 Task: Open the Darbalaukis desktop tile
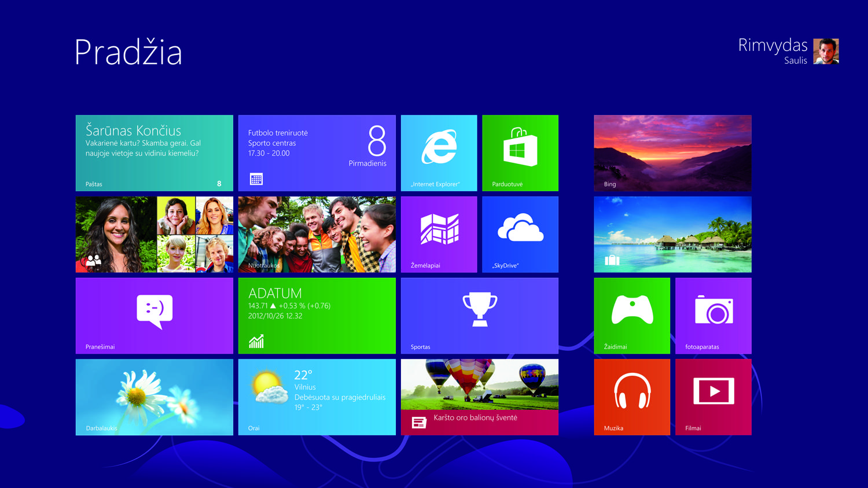[x=154, y=397]
